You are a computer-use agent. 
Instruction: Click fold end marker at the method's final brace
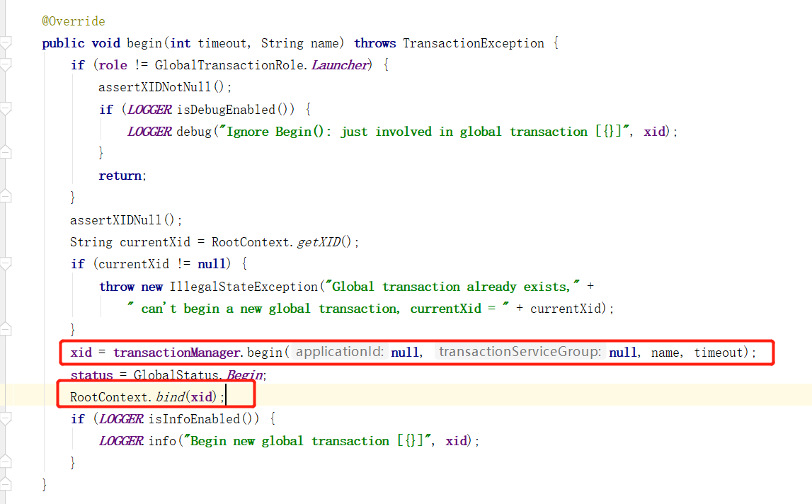tap(6, 484)
